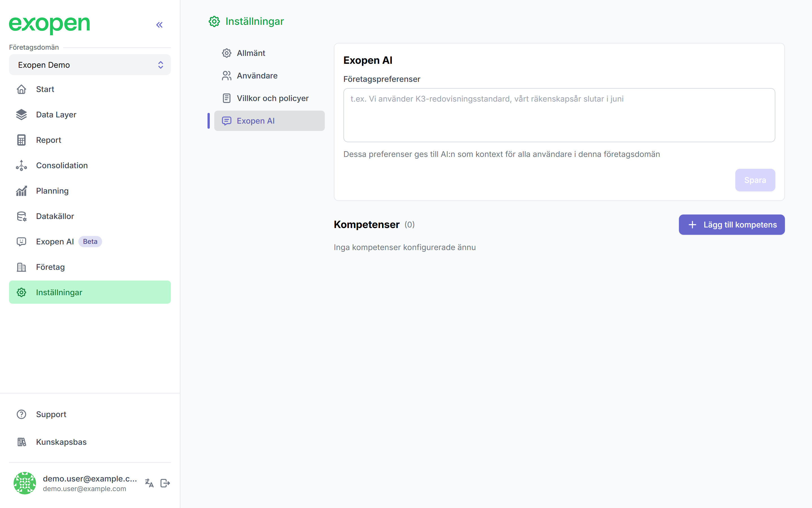Open the Support link
This screenshot has height=508, width=812.
(x=90, y=414)
